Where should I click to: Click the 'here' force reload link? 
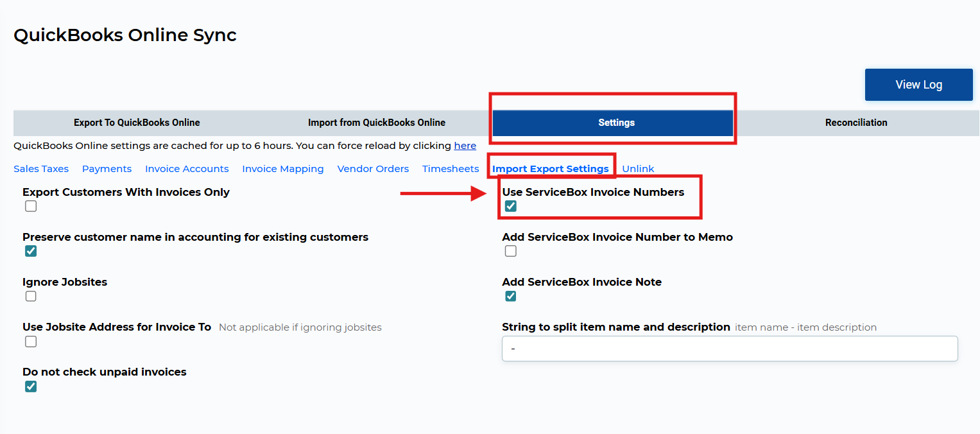465,146
